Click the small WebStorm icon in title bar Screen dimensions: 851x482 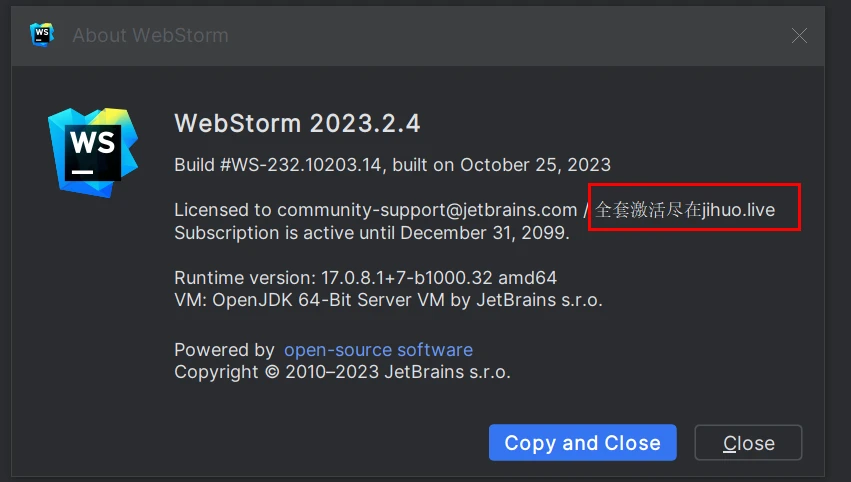(x=42, y=35)
